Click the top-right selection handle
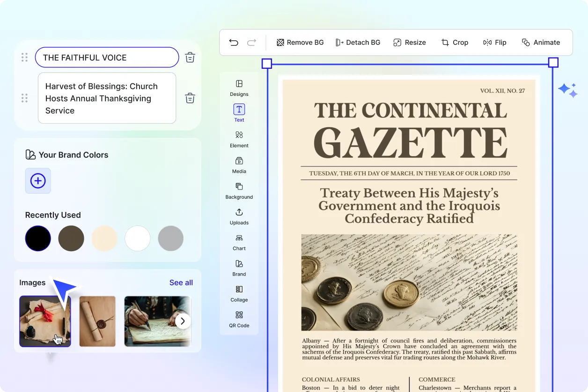 553,63
